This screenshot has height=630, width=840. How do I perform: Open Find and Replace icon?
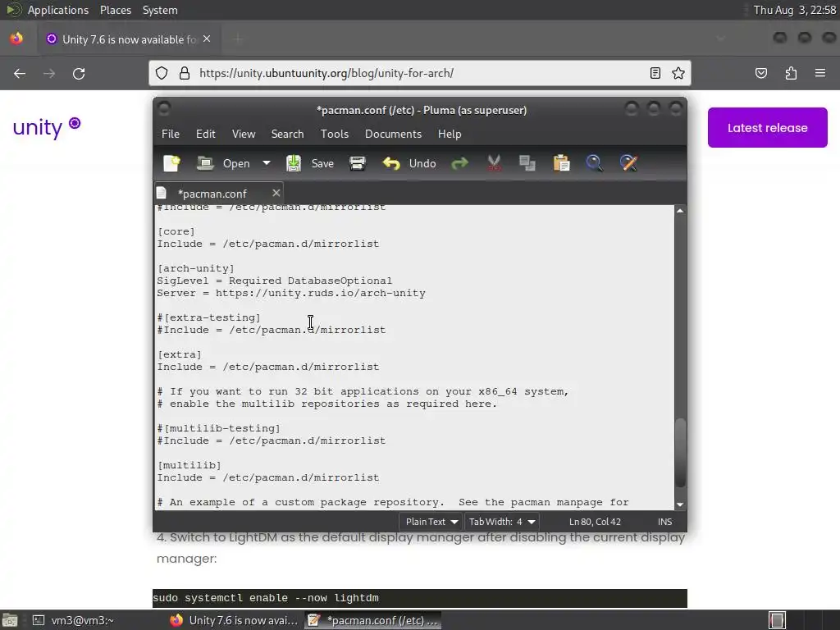tap(629, 163)
